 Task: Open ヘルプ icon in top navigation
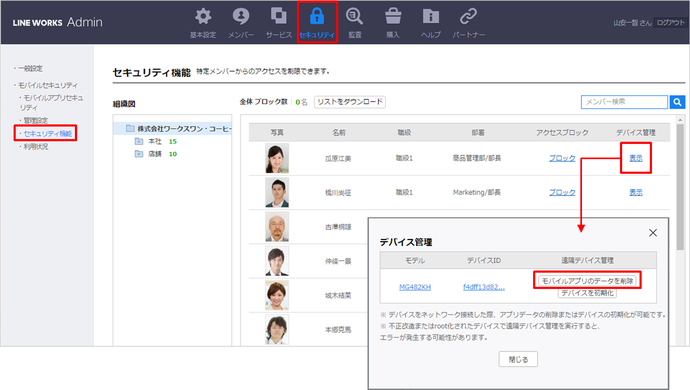(x=430, y=16)
